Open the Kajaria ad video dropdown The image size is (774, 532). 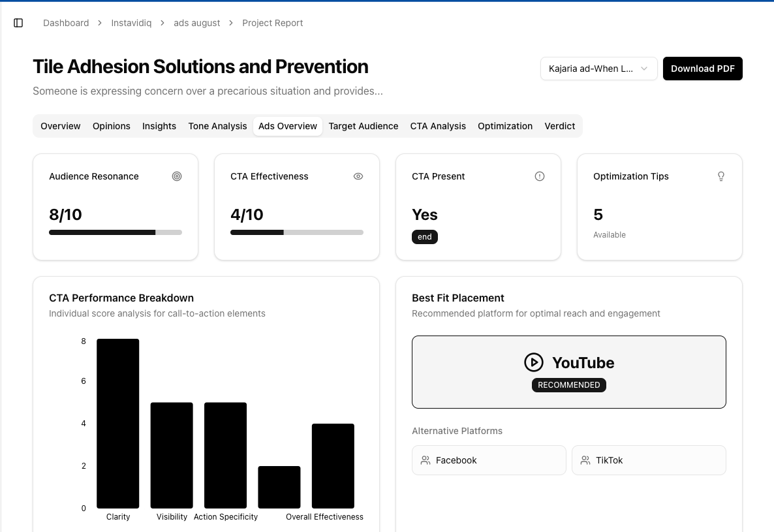click(x=598, y=69)
